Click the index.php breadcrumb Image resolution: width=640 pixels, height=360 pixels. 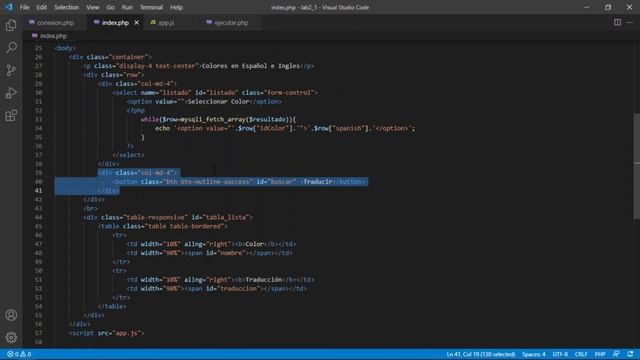point(53,36)
